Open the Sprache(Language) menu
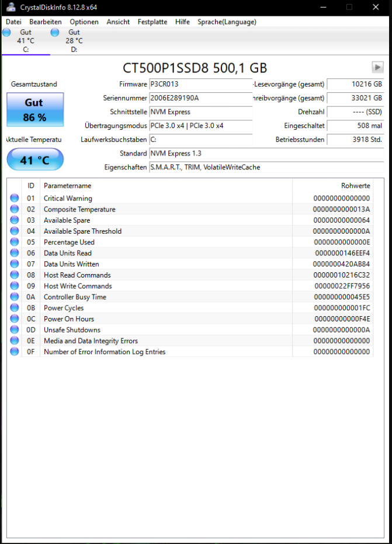The width and height of the screenshot is (392, 544). (x=227, y=22)
